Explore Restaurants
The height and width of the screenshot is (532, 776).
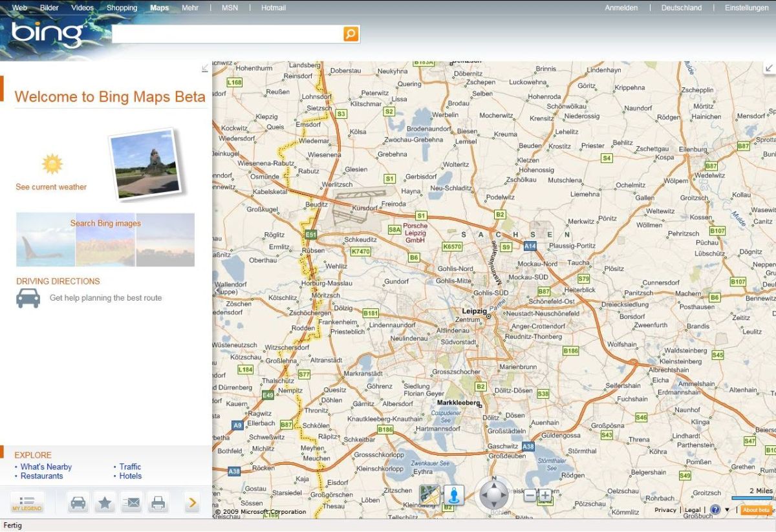(42, 476)
